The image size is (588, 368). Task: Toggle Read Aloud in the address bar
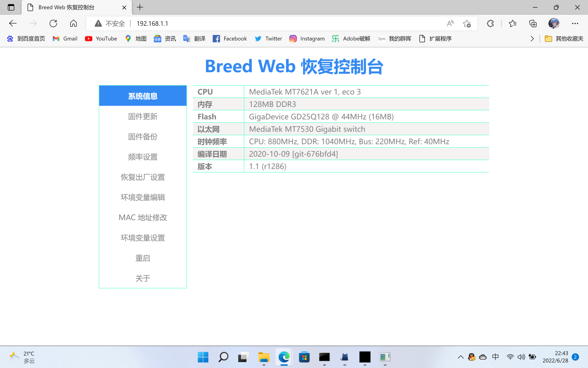tap(450, 24)
